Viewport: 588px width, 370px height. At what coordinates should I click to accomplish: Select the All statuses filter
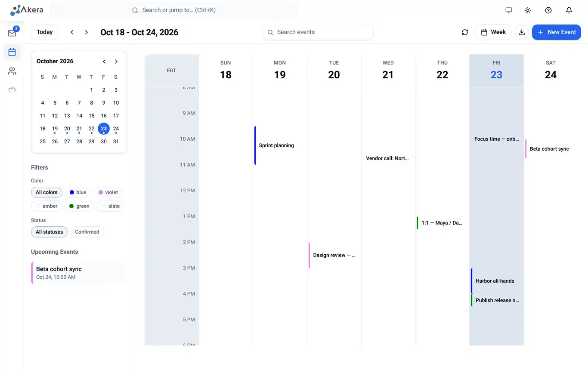[49, 232]
